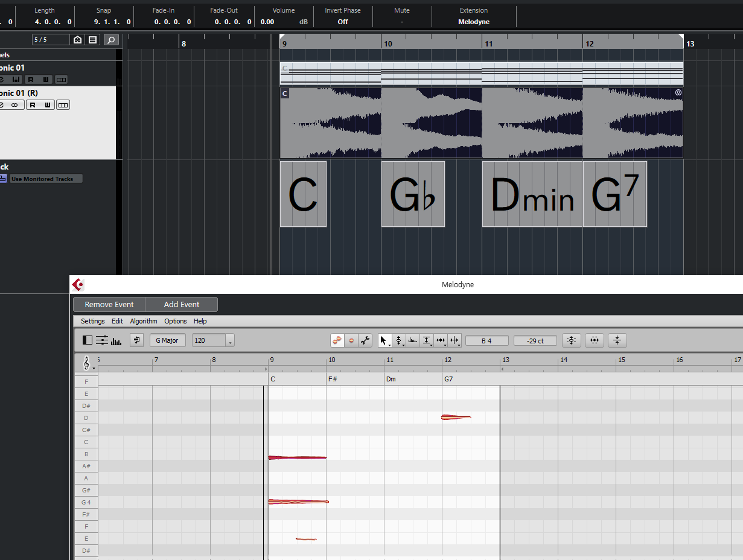Toggle Write automation on the onic 01 track
743x560 pixels.
[45, 80]
